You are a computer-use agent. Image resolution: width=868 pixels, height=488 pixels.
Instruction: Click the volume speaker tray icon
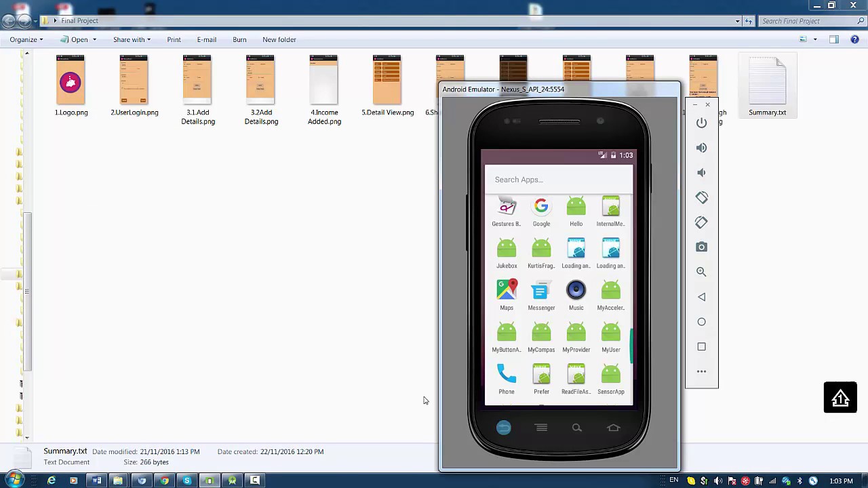click(x=718, y=481)
